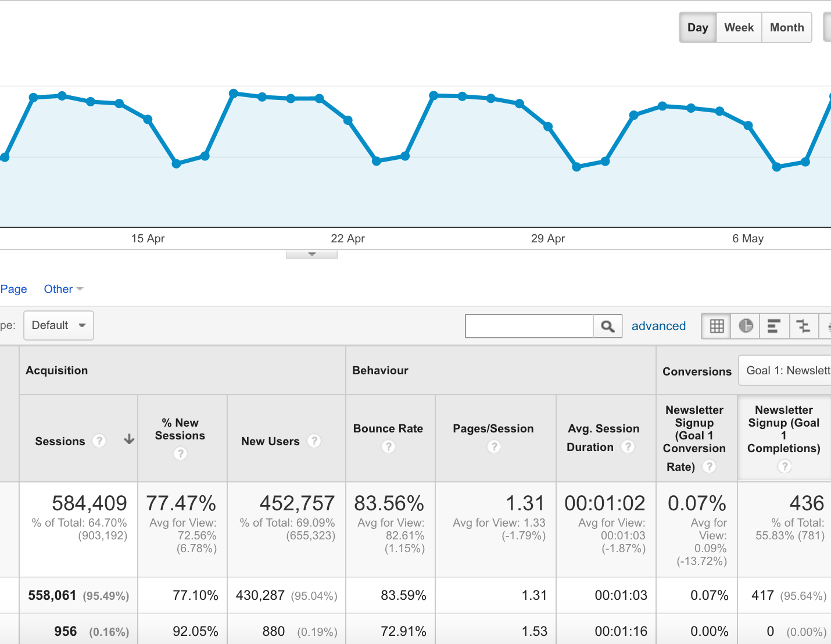Open the Avg. Session Duration help tooltip

pyautogui.click(x=628, y=448)
